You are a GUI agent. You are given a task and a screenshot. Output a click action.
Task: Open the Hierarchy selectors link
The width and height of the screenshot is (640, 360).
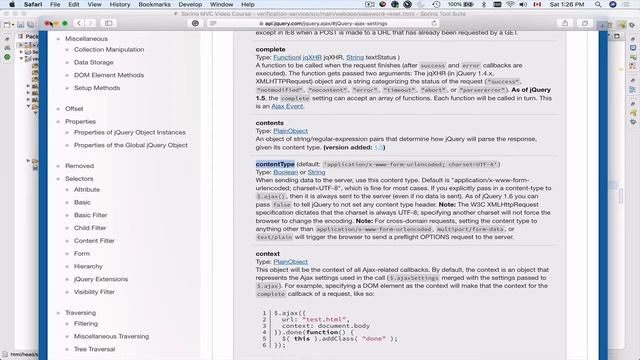[88, 266]
